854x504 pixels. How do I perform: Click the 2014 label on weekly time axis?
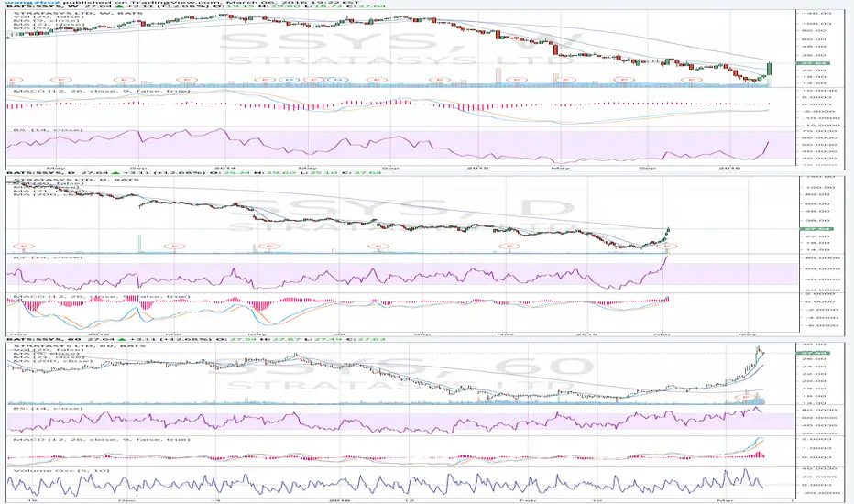point(224,168)
